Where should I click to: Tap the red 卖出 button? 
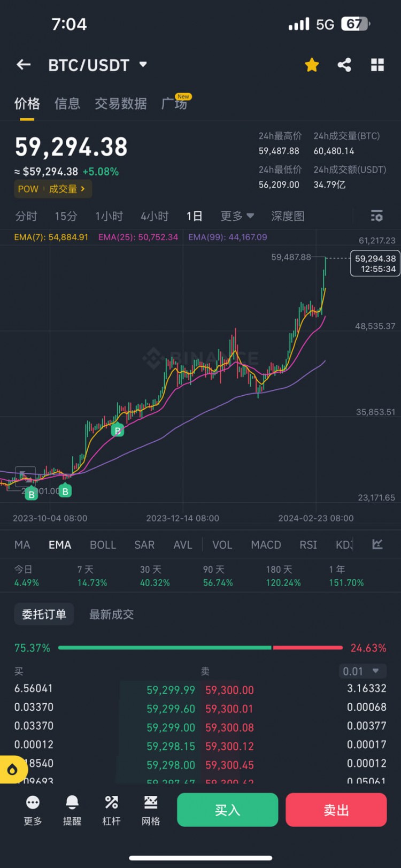tap(336, 810)
